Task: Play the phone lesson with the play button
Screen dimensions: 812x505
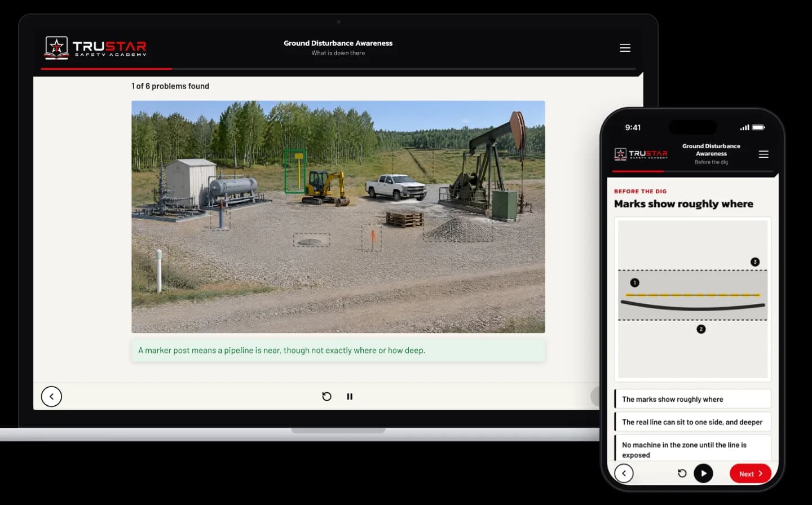Action: click(x=703, y=473)
